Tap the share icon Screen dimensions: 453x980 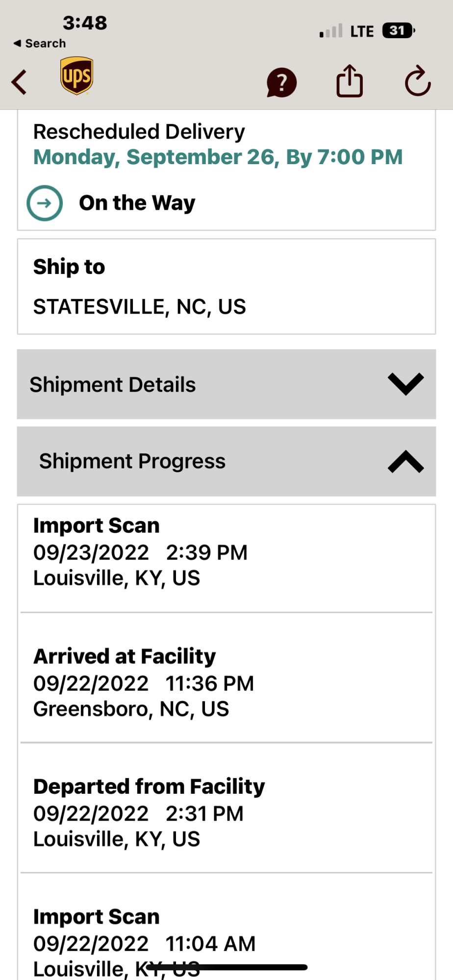pyautogui.click(x=350, y=81)
